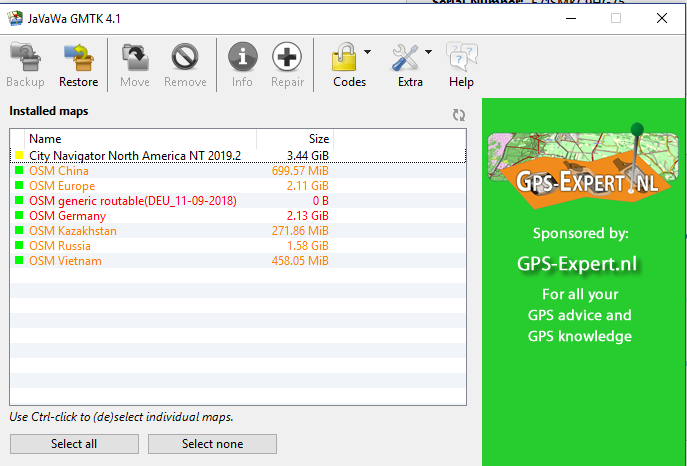Image resolution: width=687 pixels, height=466 pixels.
Task: Click the 1.58 GiB size cell
Action: [x=308, y=246]
